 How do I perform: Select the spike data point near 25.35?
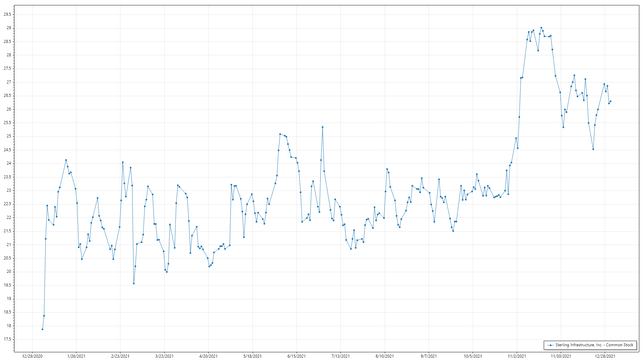click(322, 127)
